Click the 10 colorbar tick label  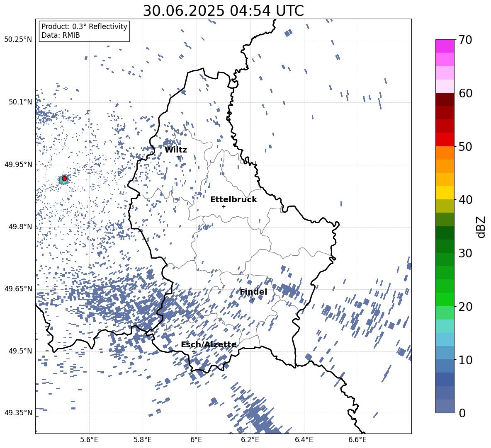(465, 360)
